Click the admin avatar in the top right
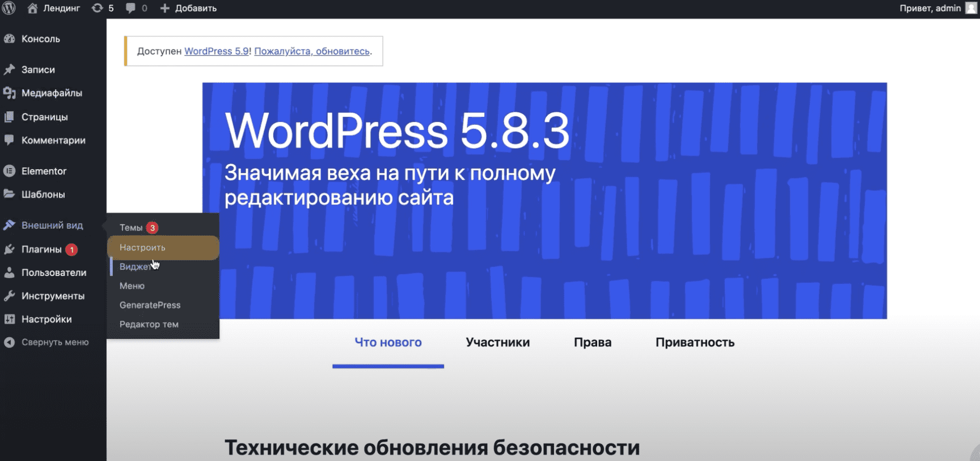 click(971, 8)
